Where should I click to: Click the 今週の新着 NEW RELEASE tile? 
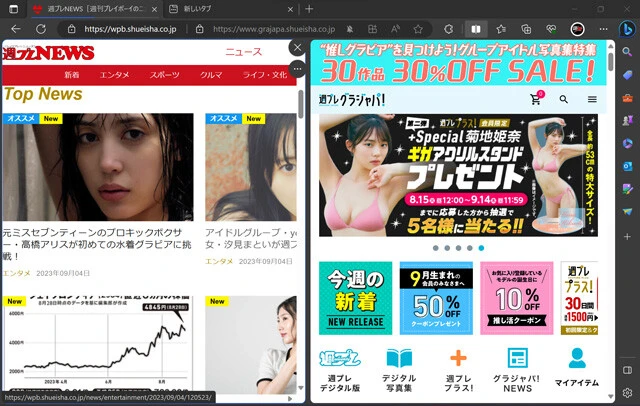click(356, 298)
